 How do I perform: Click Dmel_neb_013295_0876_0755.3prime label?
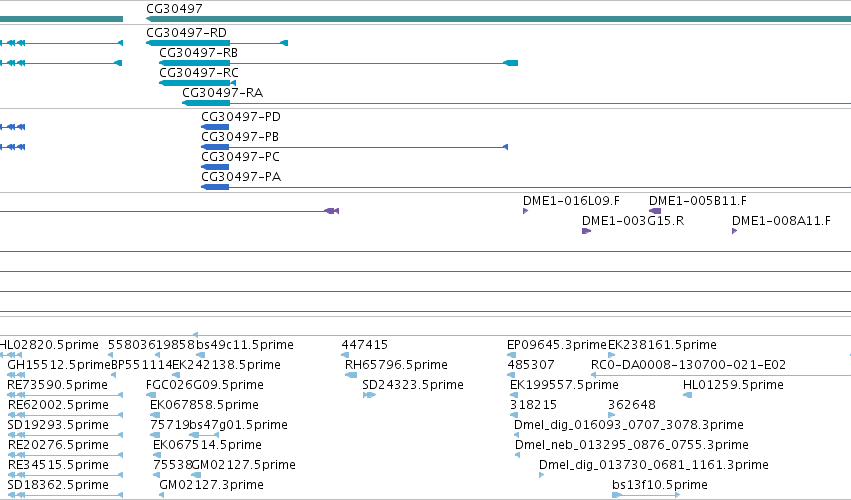coord(632,445)
